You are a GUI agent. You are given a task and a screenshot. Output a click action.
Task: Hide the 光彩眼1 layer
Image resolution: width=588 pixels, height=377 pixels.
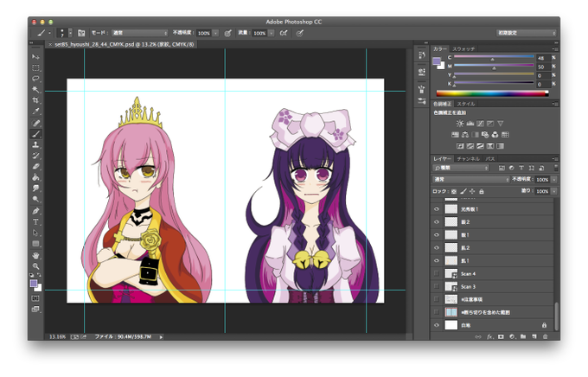437,209
